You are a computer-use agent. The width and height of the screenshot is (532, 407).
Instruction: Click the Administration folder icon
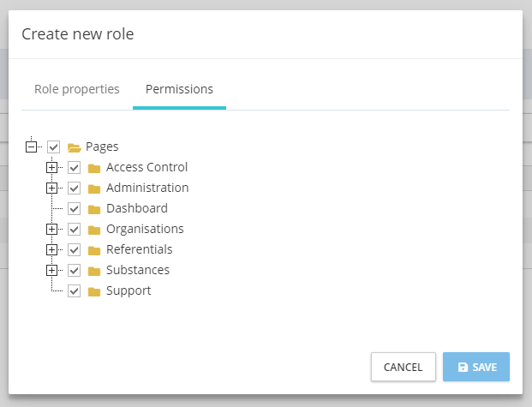pyautogui.click(x=94, y=189)
